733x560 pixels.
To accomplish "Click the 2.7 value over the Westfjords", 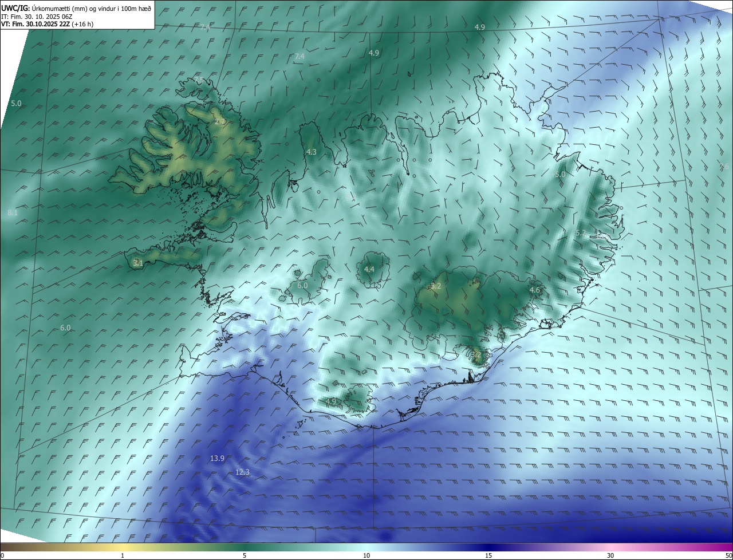I will click(x=220, y=122).
